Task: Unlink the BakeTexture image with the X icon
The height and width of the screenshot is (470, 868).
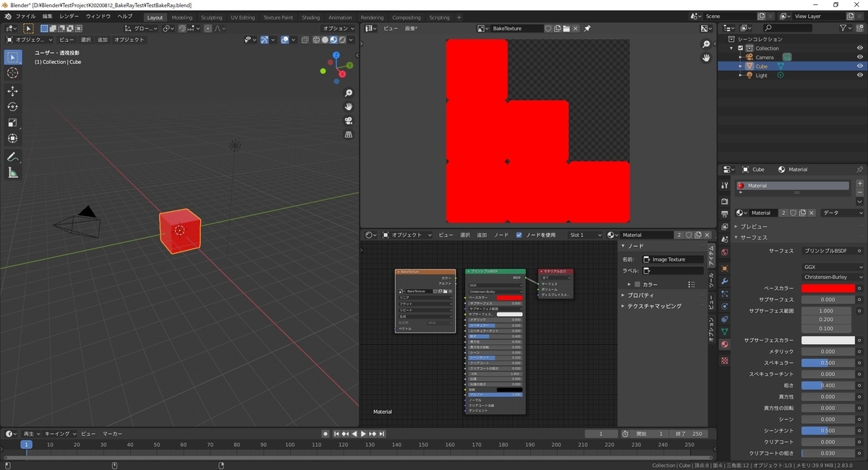Action: point(576,28)
